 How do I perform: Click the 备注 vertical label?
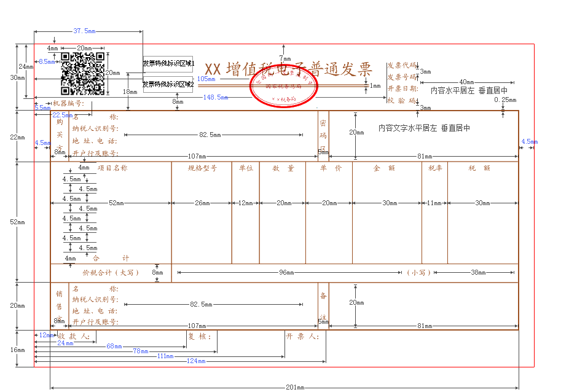(x=323, y=307)
